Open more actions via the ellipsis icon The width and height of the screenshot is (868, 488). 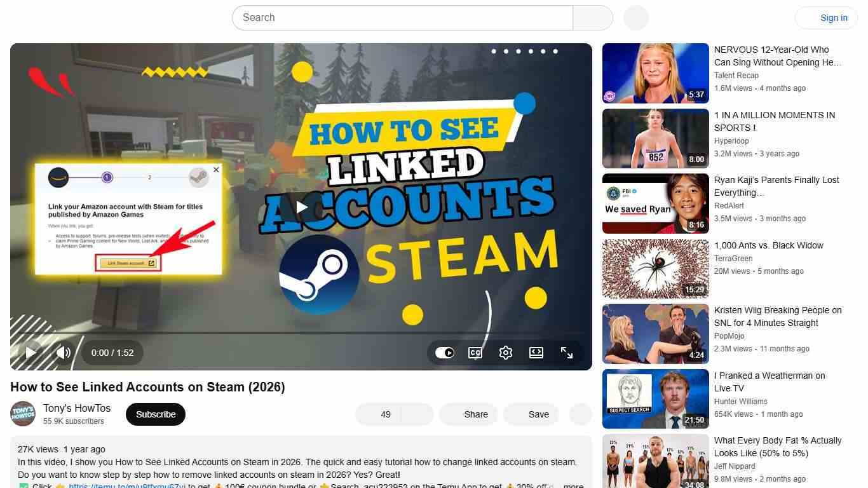point(580,414)
